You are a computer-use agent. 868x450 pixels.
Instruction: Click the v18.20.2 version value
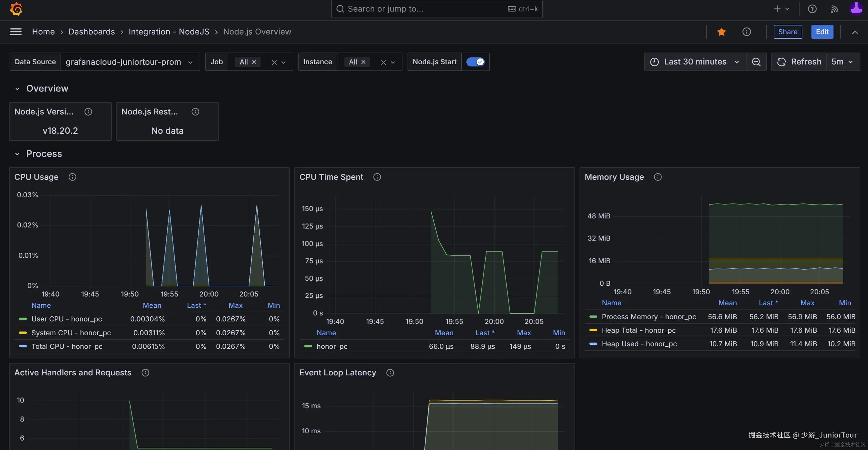pos(60,130)
